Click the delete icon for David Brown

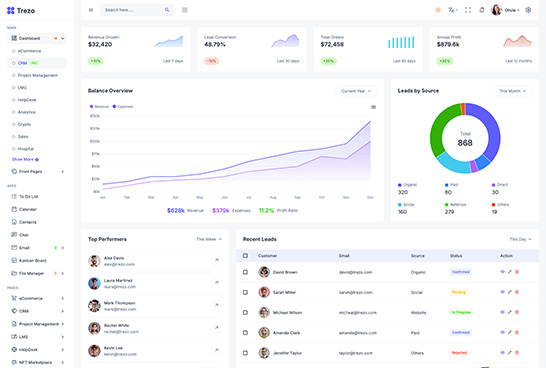click(x=517, y=272)
